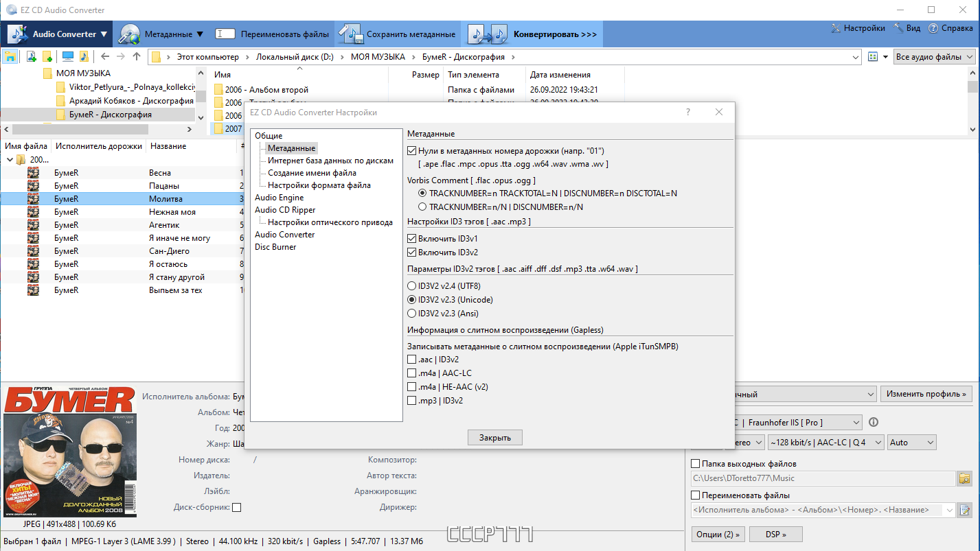
Task: Open Настройки in the top right menu
Action: (858, 28)
